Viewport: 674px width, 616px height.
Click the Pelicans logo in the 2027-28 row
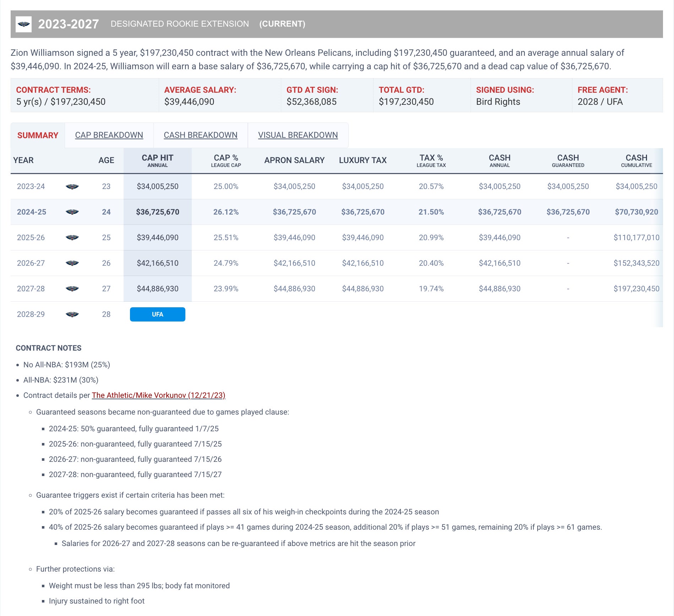(x=72, y=289)
